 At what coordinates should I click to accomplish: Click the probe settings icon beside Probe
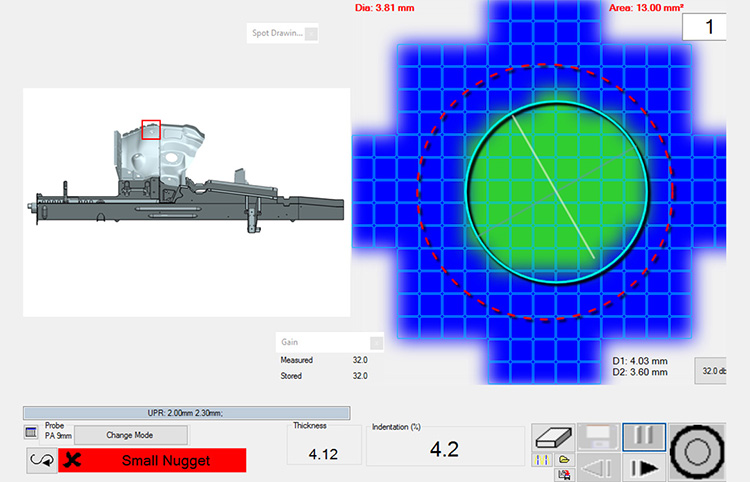31,432
